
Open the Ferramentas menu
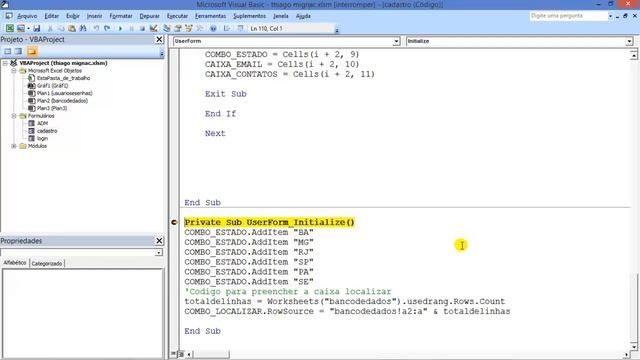click(210, 16)
